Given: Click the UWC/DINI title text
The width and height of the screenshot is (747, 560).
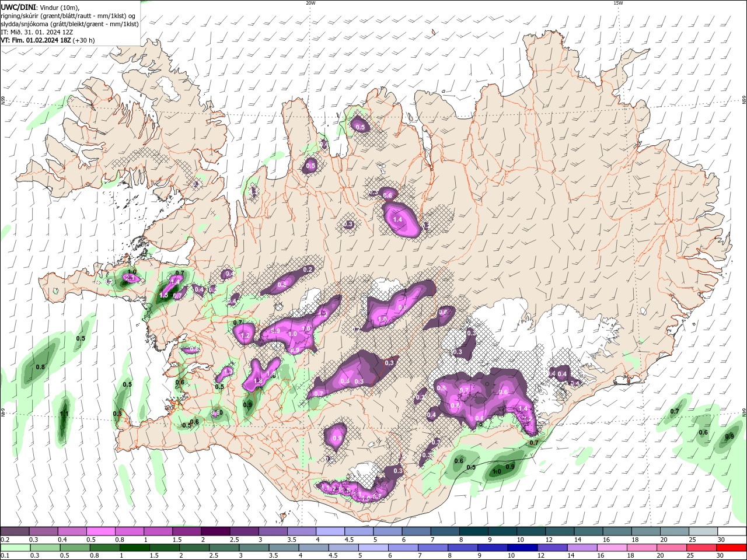Looking at the screenshot, I should (19, 7).
